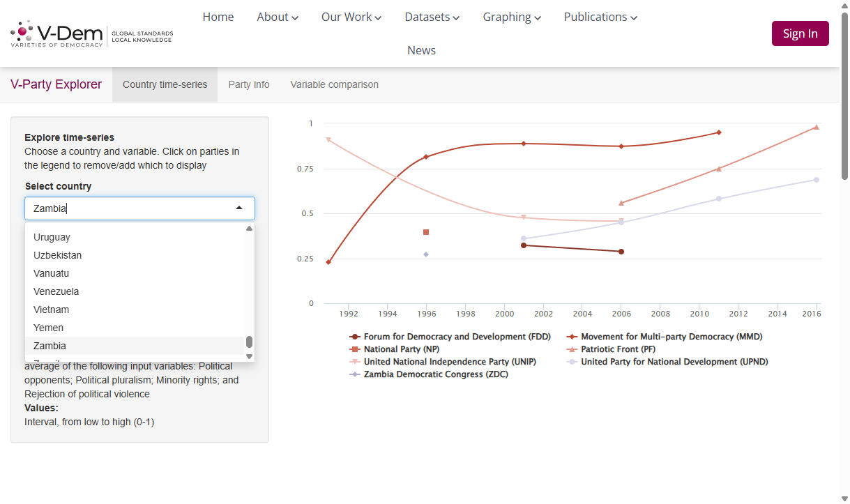Click country list scroll down arrow
This screenshot has height=504, width=850.
click(250, 357)
